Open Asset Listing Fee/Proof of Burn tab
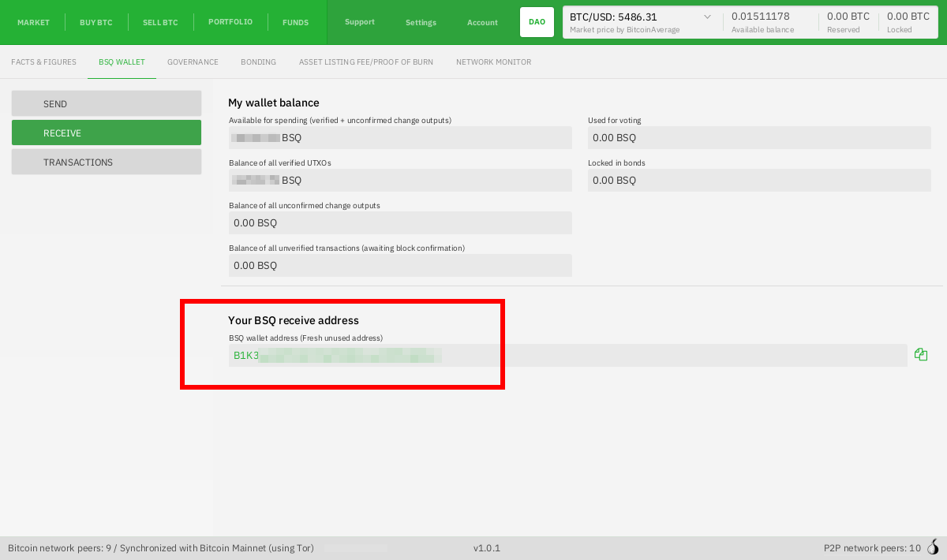 coord(365,62)
